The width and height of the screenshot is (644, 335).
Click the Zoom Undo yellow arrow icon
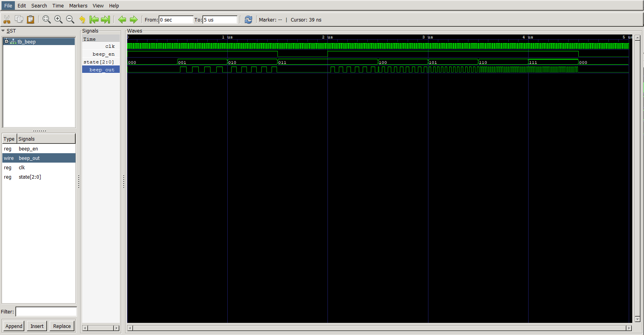click(82, 20)
